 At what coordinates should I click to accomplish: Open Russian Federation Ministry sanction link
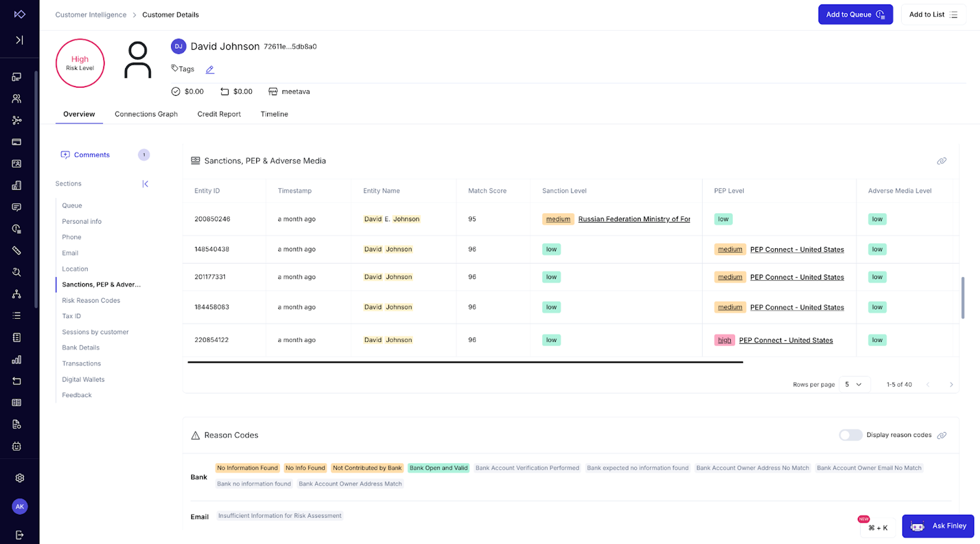pyautogui.click(x=634, y=219)
